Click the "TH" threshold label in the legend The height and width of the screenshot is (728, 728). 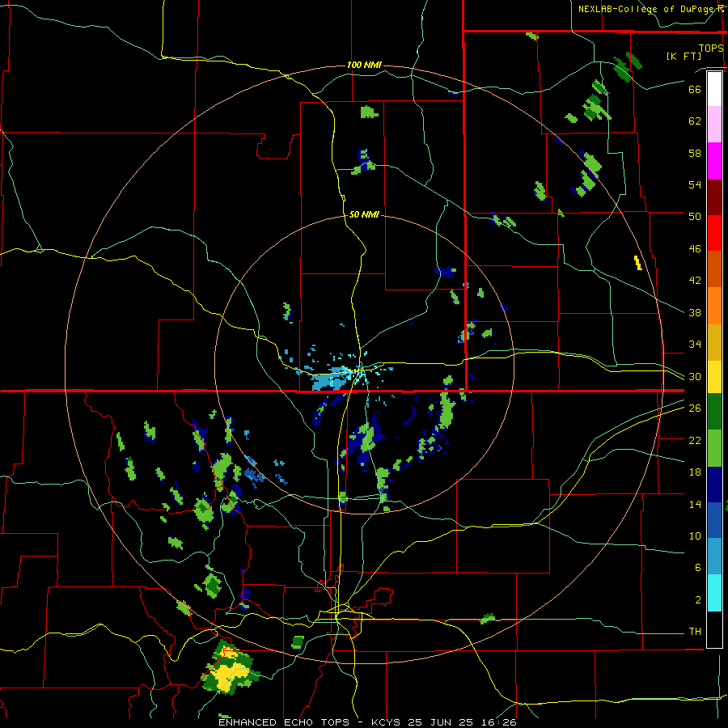[695, 632]
